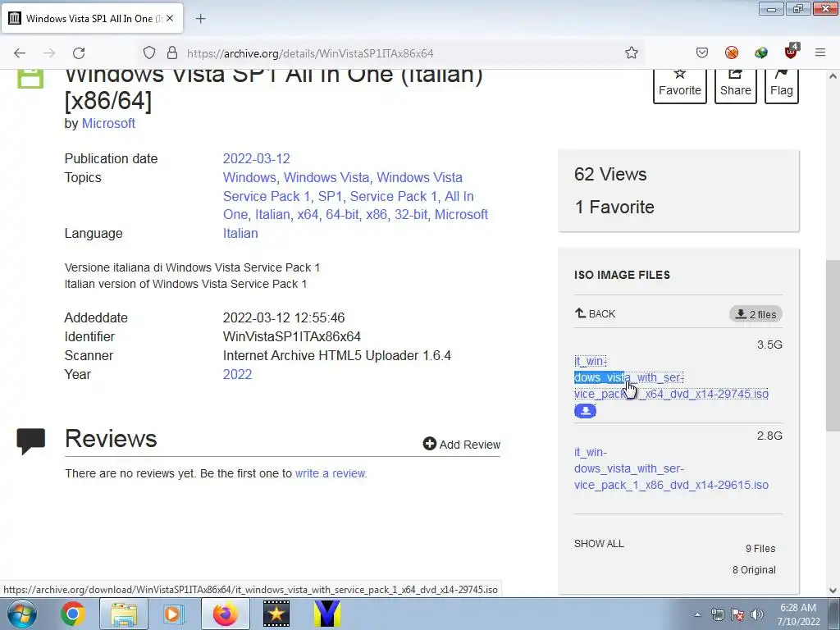
Task: Click the Flag button
Action: pyautogui.click(x=782, y=85)
